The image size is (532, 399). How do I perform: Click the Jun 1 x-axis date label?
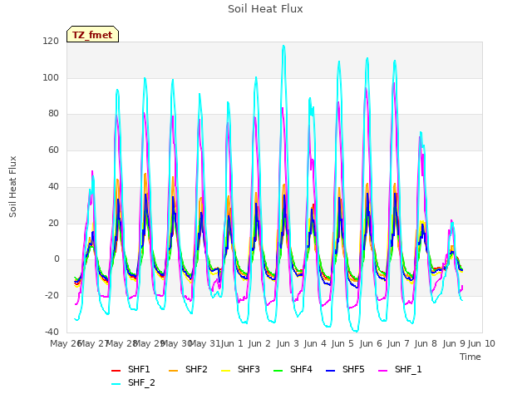(x=232, y=343)
